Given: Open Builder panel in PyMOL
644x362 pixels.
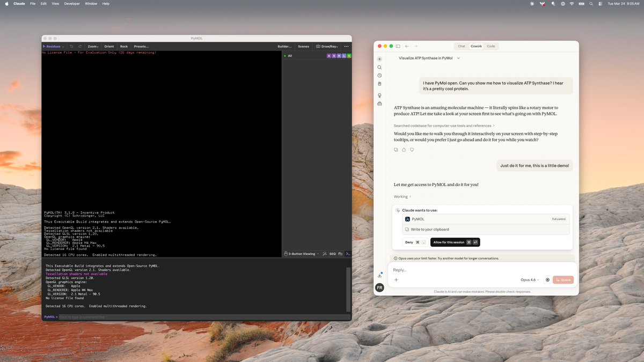Looking at the screenshot, I should pyautogui.click(x=284, y=47).
